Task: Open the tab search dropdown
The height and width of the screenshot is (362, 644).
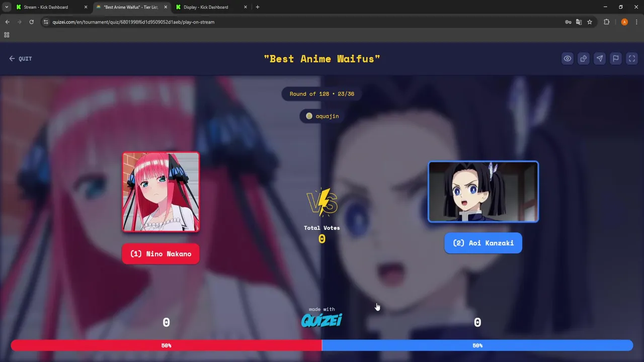Action: tap(7, 7)
